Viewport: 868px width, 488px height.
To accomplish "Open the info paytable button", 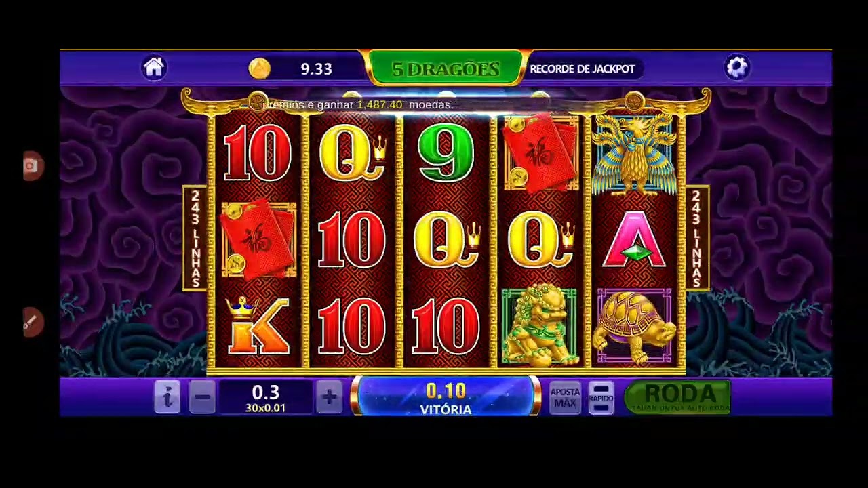I will click(x=167, y=396).
